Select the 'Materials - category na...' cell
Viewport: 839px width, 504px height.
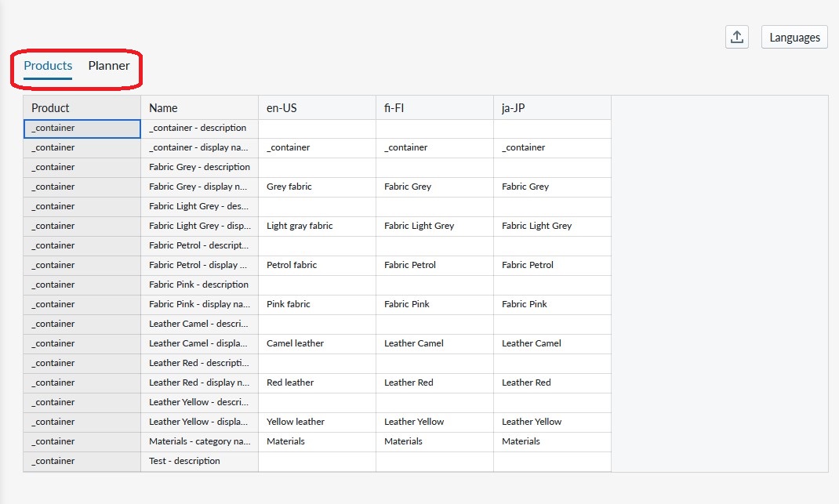[x=200, y=442]
